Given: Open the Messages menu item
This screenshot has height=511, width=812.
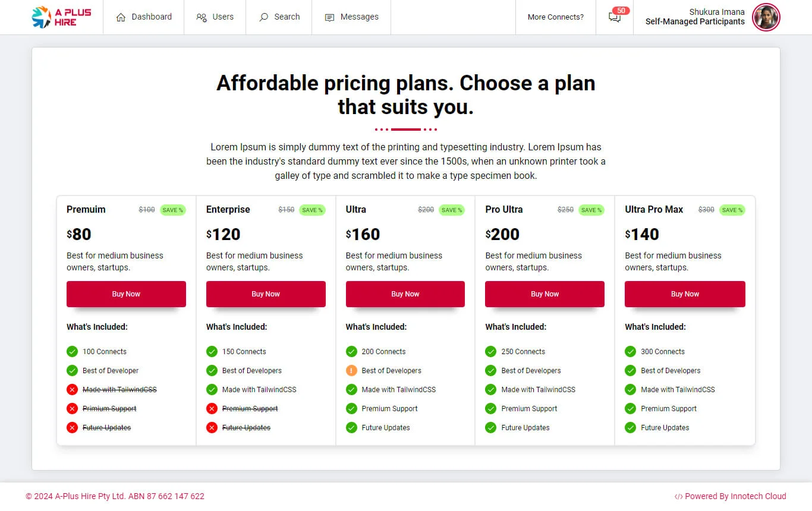Looking at the screenshot, I should point(359,17).
